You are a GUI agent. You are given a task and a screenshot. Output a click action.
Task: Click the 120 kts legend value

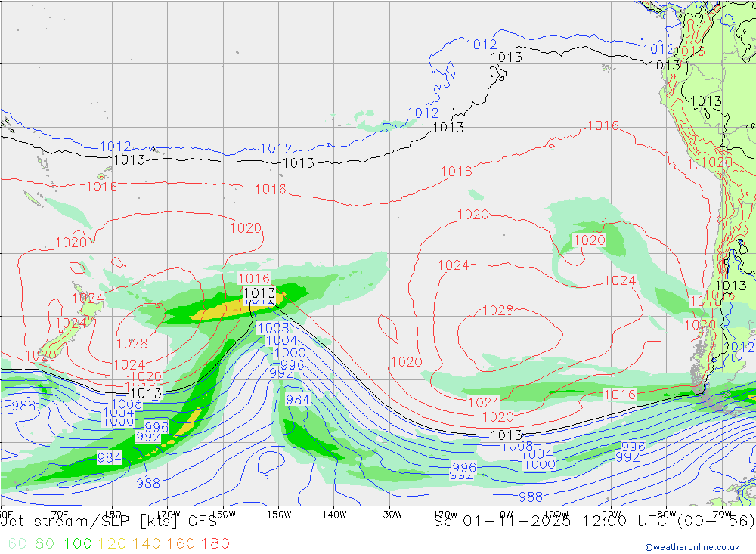pyautogui.click(x=112, y=543)
